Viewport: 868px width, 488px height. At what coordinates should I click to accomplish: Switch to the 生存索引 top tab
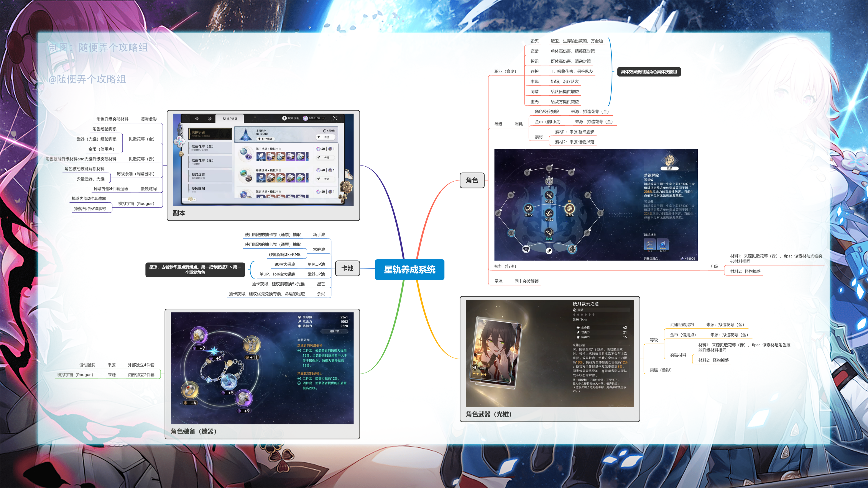(230, 119)
